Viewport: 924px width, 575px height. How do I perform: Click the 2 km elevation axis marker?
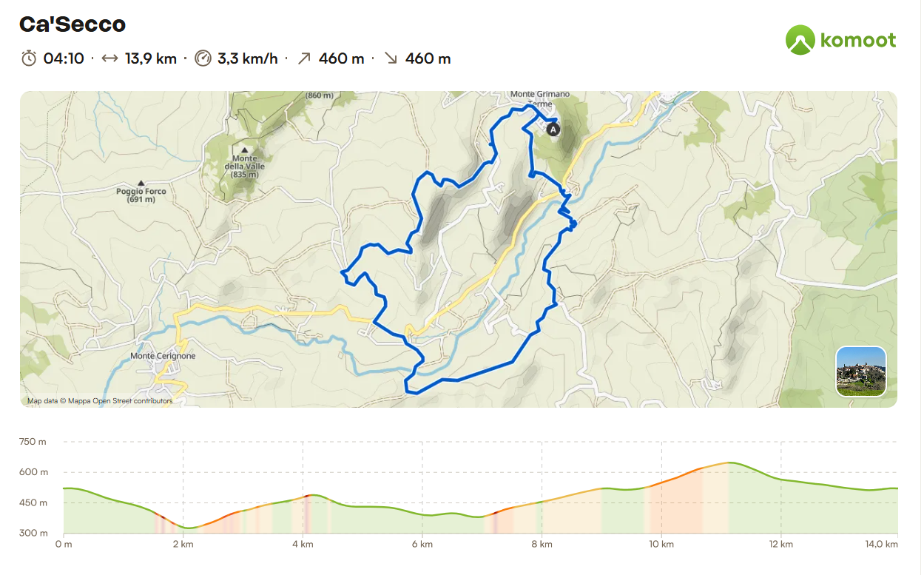(183, 545)
